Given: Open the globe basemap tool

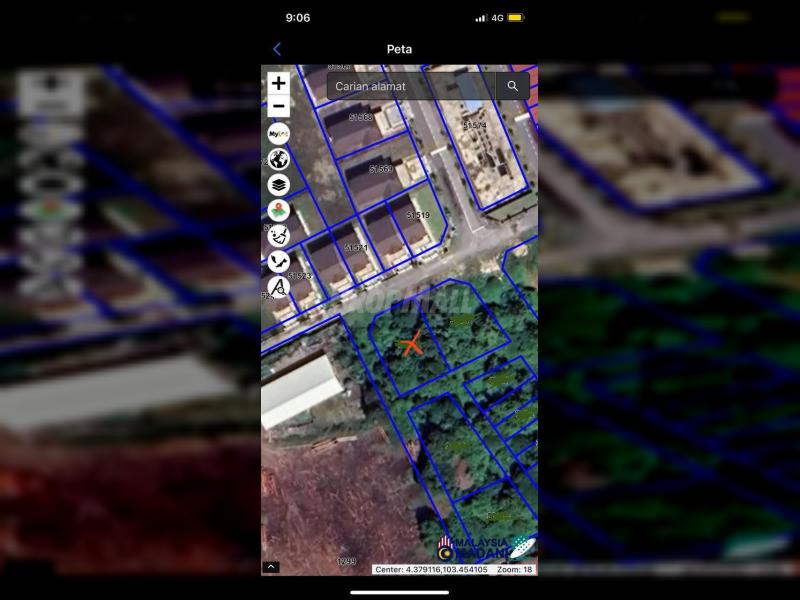Looking at the screenshot, I should 278,160.
